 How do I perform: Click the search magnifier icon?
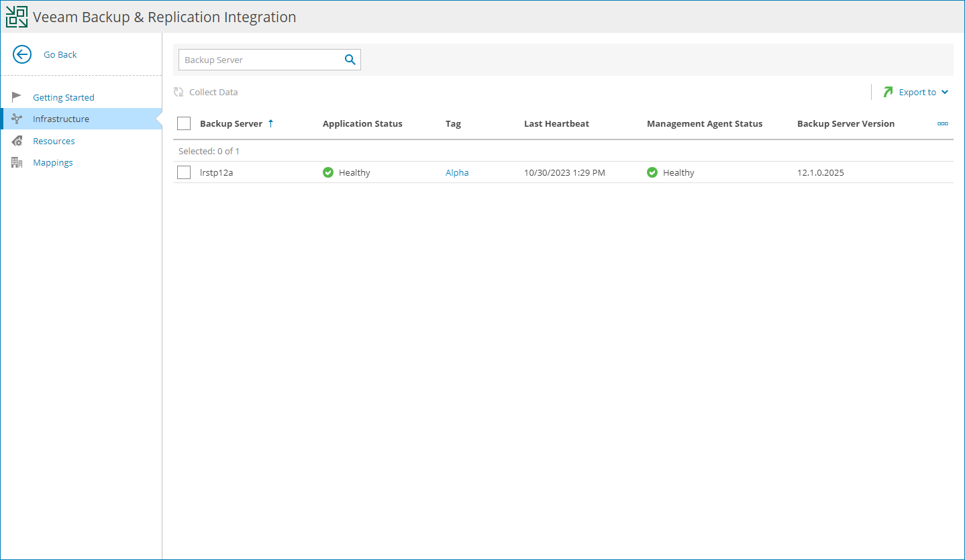(x=350, y=60)
